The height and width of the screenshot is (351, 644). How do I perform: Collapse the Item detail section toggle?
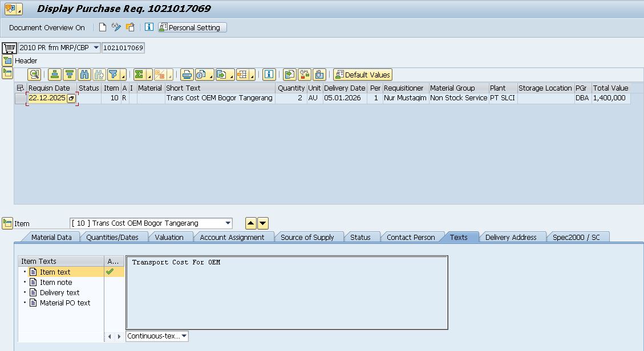(x=7, y=223)
